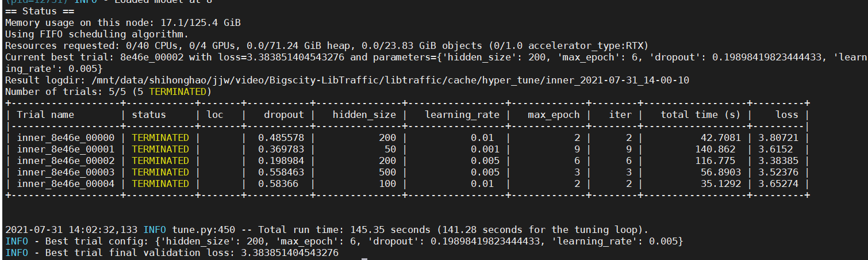Click the loss value 3.38385
The image size is (868, 260).
pos(778,161)
